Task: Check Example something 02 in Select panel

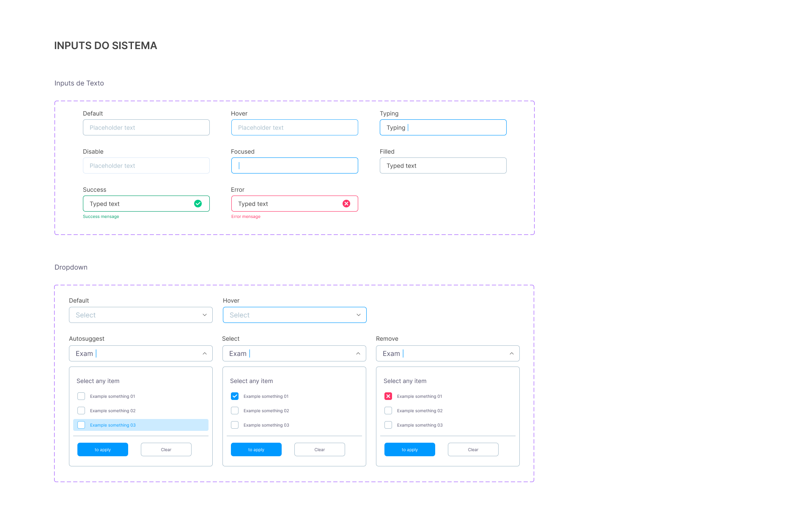Action: 235,411
